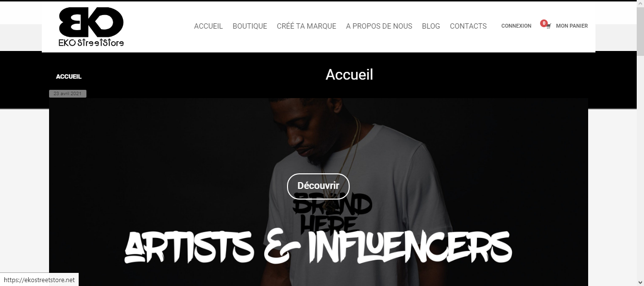Click the Découvrir button
The image size is (644, 286).
318,186
